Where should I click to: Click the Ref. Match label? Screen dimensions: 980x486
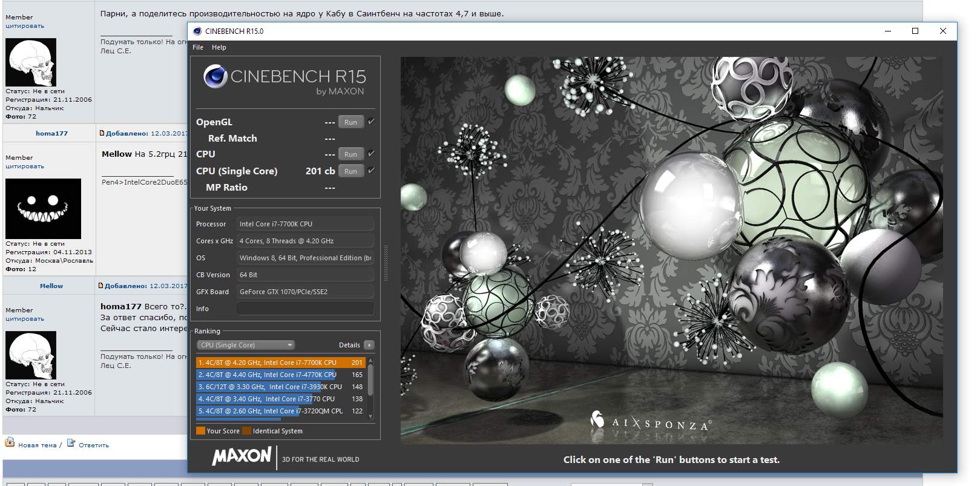232,139
